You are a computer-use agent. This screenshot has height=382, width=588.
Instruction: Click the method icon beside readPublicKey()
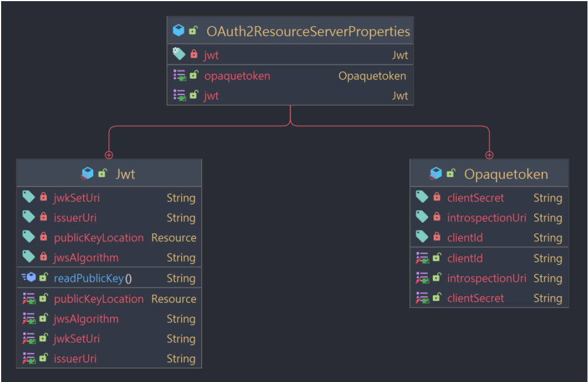(29, 278)
